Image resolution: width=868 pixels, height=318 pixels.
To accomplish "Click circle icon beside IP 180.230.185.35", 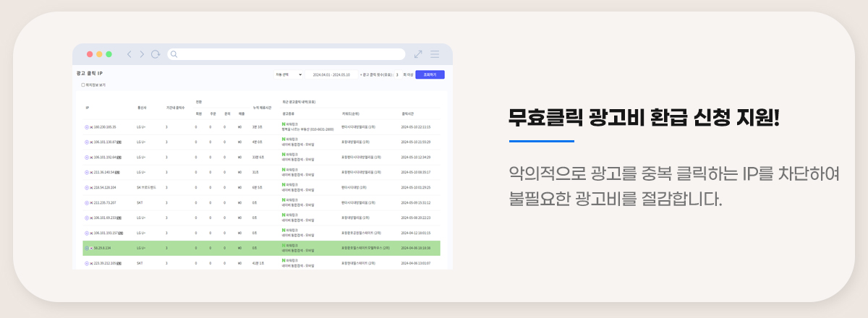I will point(87,126).
